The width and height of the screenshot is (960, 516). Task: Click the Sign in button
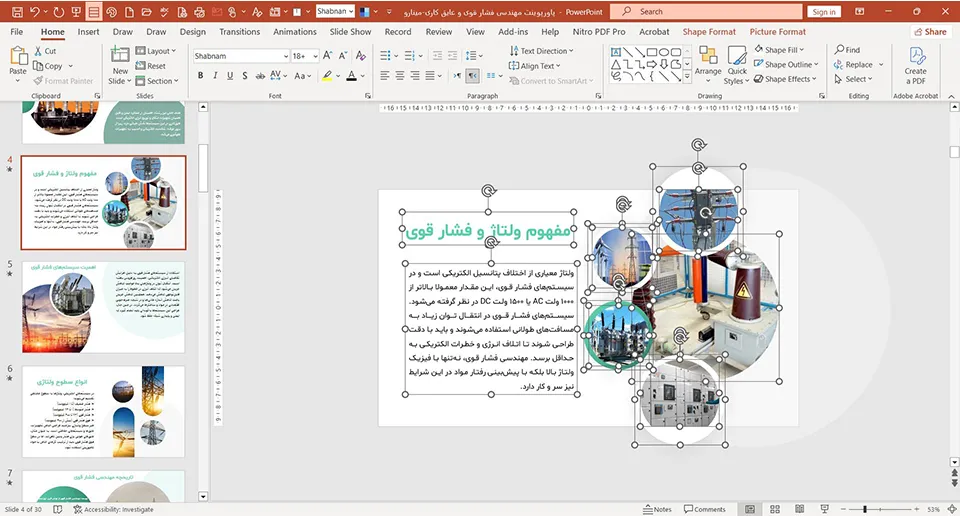click(824, 12)
